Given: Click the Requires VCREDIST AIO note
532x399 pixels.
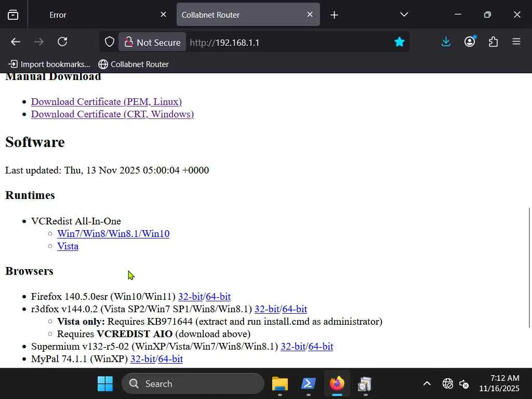Looking at the screenshot, I should [154, 334].
